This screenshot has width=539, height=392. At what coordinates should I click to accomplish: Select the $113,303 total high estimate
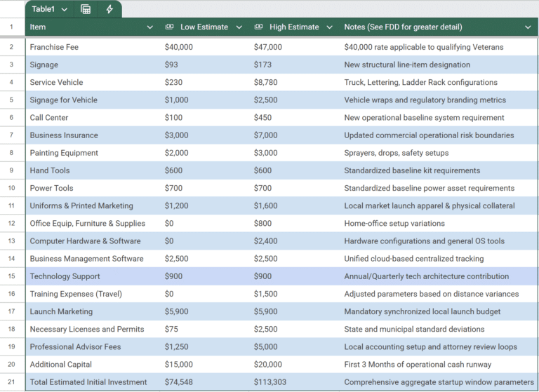click(295, 382)
